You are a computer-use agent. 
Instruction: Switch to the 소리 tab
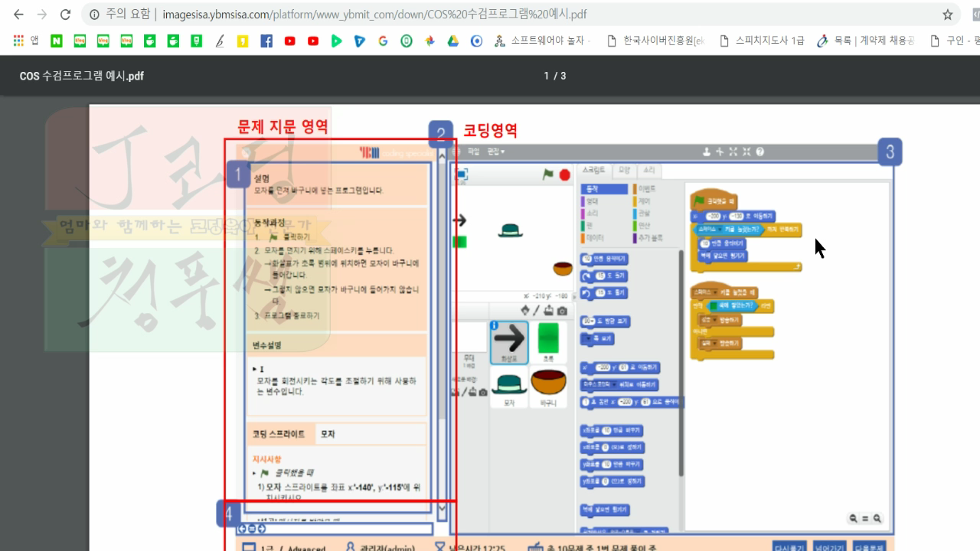649,169
